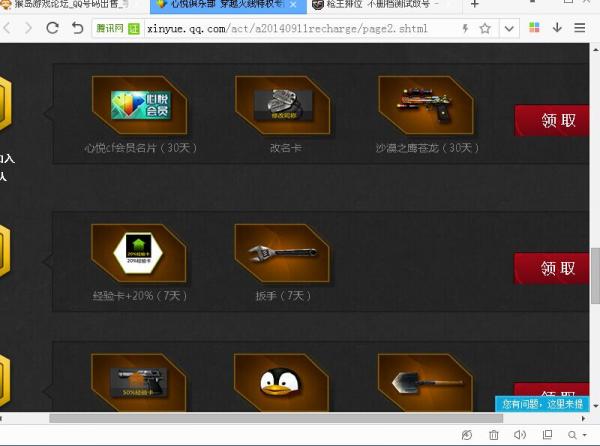Click the horizontal scrollbar thumb

tap(276, 418)
